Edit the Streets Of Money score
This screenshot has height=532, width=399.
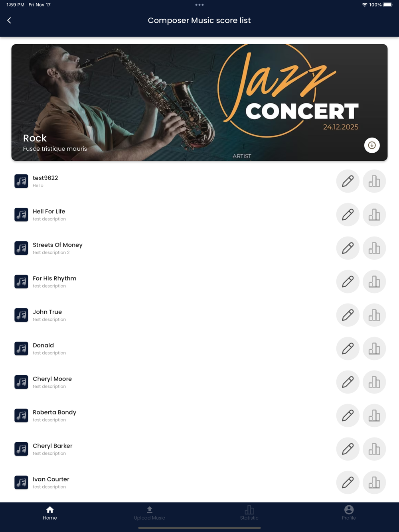[348, 248]
